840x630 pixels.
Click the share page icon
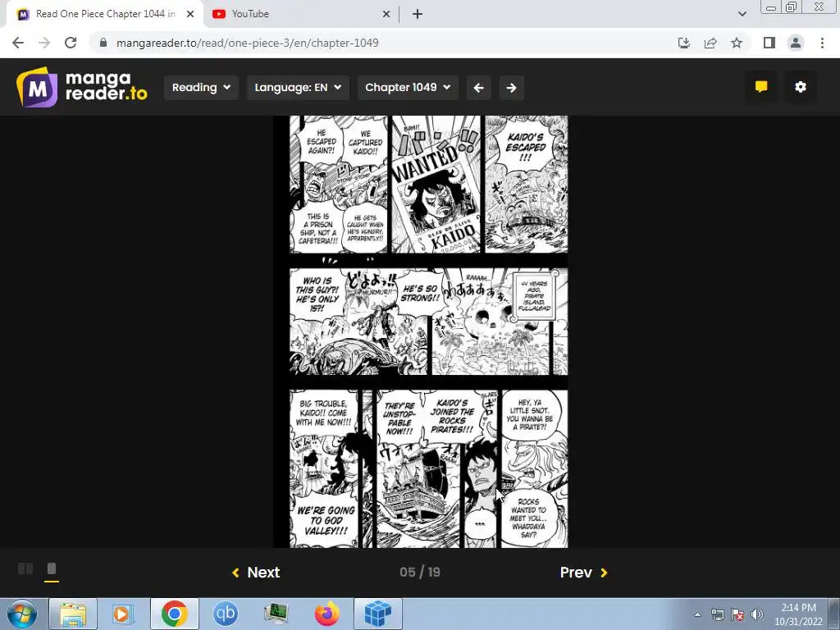710,43
